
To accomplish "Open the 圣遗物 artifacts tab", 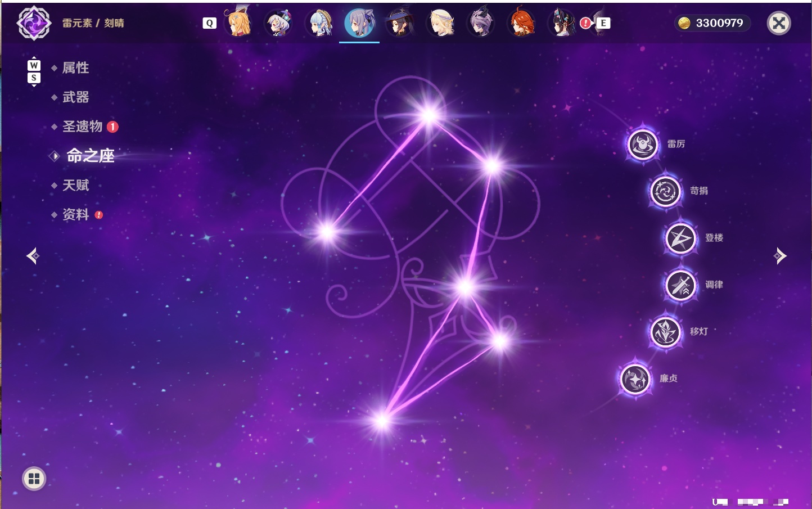I will pyautogui.click(x=83, y=127).
